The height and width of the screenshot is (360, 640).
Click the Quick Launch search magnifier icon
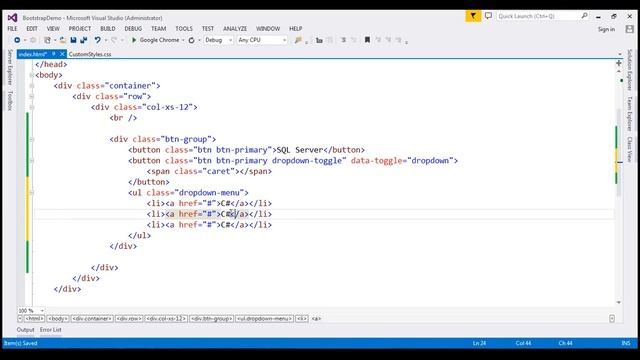coord(584,16)
